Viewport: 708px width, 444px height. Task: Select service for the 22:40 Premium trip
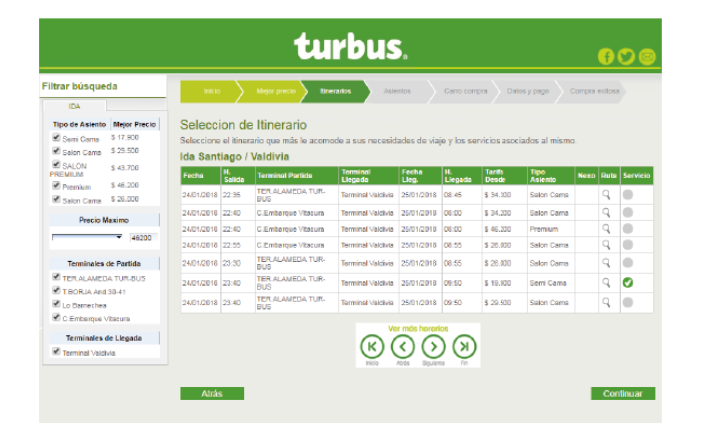point(628,229)
